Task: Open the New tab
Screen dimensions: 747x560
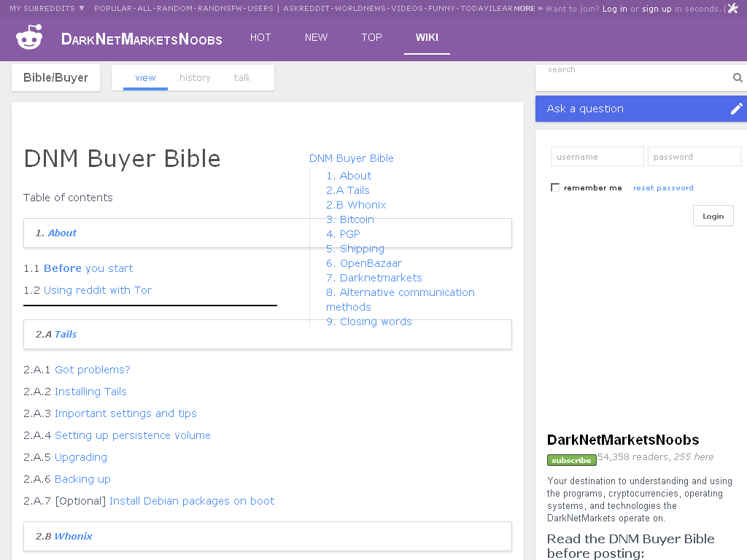Action: coord(317,38)
